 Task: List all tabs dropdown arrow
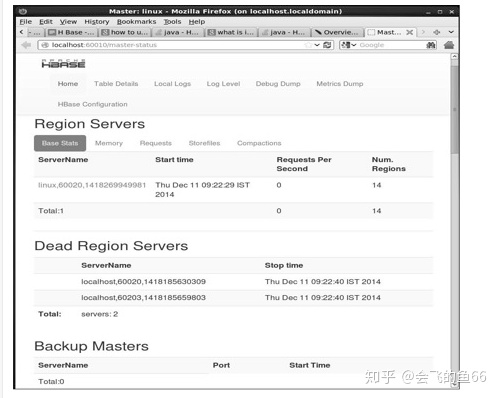pos(451,32)
